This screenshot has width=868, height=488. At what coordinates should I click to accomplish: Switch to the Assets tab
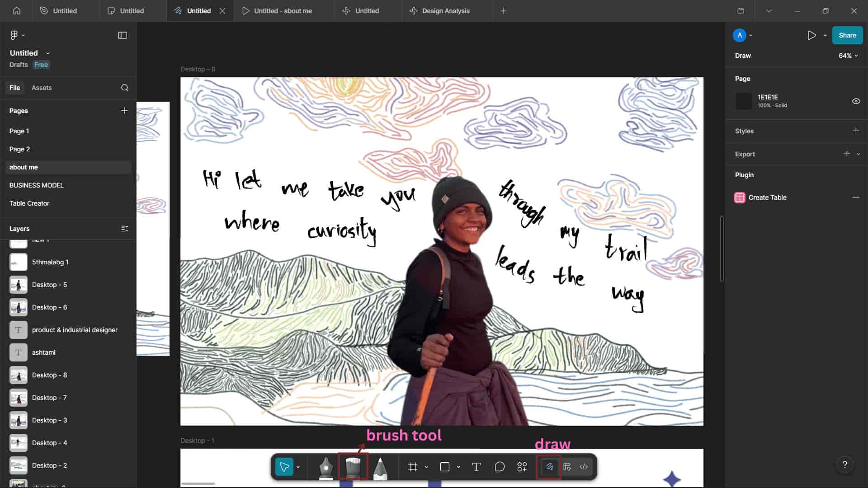pos(42,88)
